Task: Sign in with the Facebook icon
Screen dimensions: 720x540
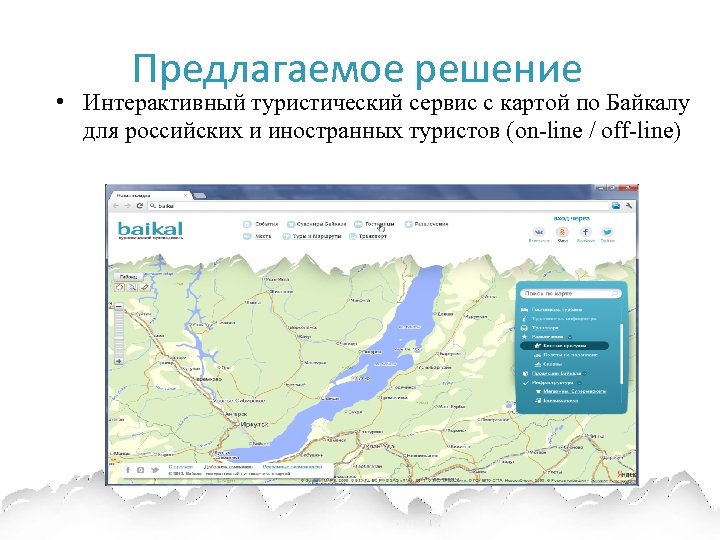Action: 585,232
